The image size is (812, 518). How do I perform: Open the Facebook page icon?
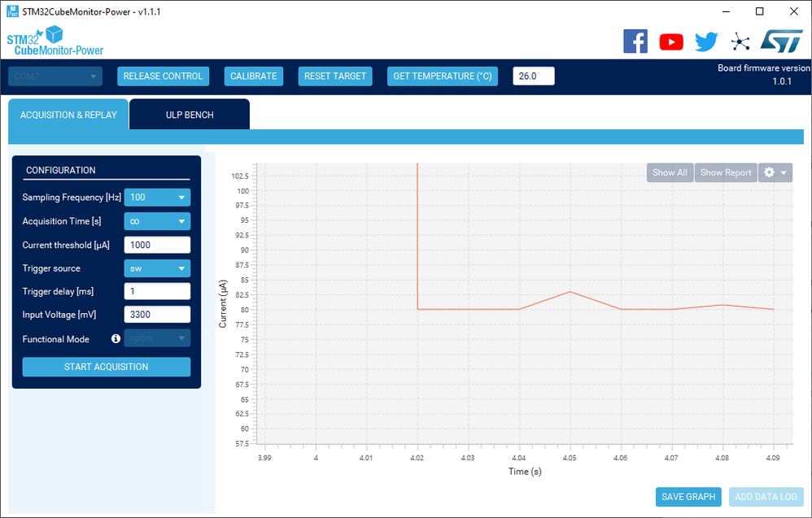[x=635, y=41]
